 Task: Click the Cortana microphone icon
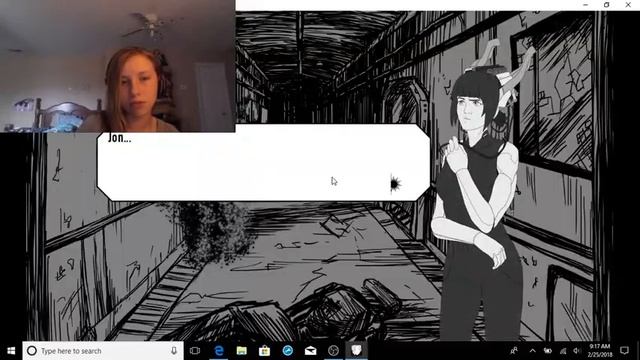pyautogui.click(x=174, y=351)
